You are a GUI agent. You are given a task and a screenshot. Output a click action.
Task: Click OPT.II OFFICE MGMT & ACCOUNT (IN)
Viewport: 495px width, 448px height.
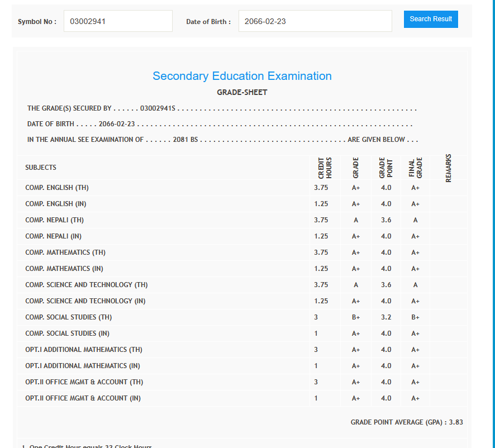click(x=83, y=398)
